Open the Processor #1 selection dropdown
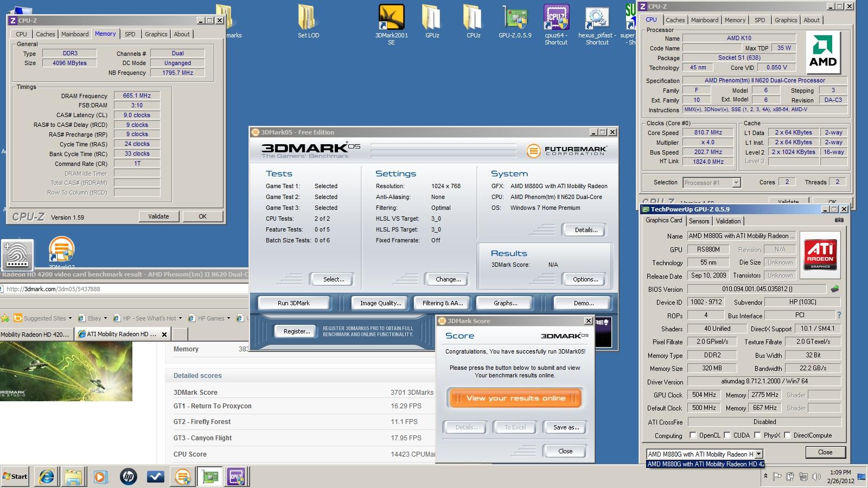The image size is (868, 488). (736, 182)
